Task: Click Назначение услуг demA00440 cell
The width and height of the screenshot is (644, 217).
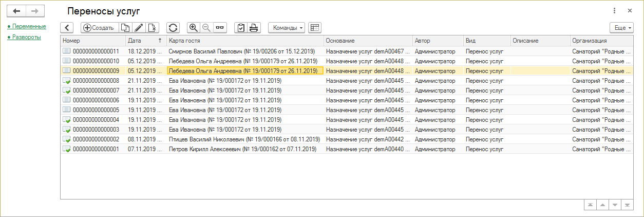Action: coord(368,149)
